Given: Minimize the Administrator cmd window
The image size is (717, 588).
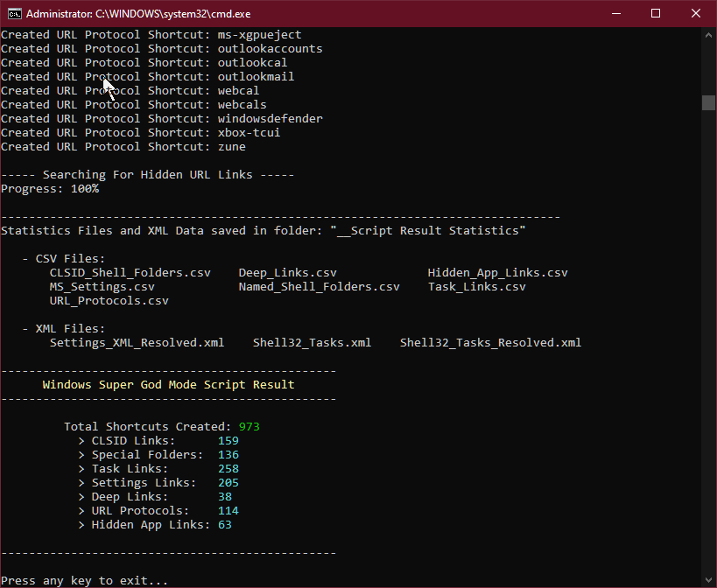Looking at the screenshot, I should 616,14.
